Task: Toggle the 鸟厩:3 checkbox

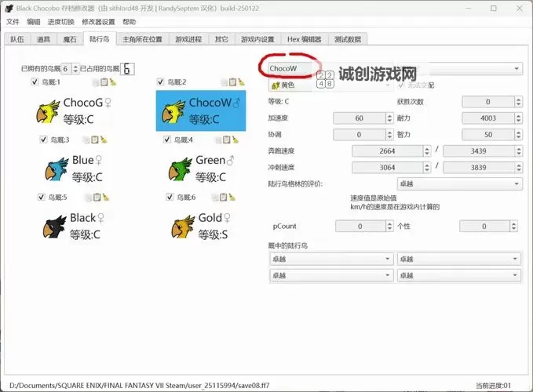Action: [x=43, y=140]
